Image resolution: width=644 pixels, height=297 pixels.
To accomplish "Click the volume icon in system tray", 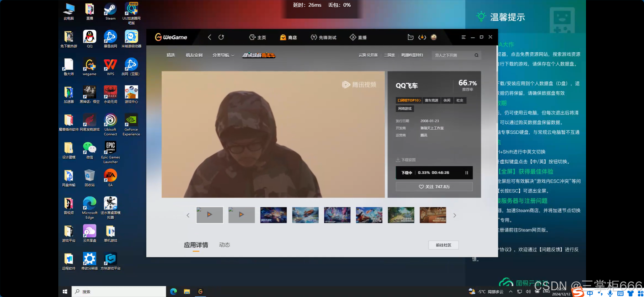I will click(528, 292).
